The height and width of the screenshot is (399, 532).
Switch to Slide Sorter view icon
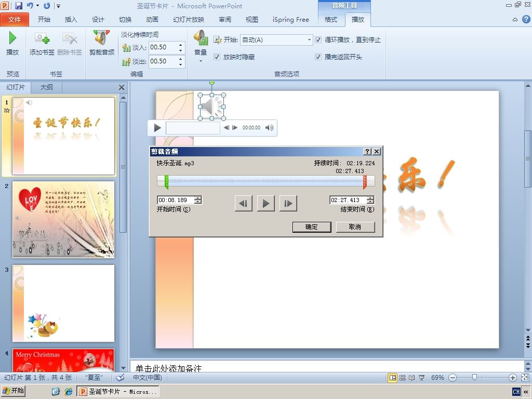click(403, 378)
